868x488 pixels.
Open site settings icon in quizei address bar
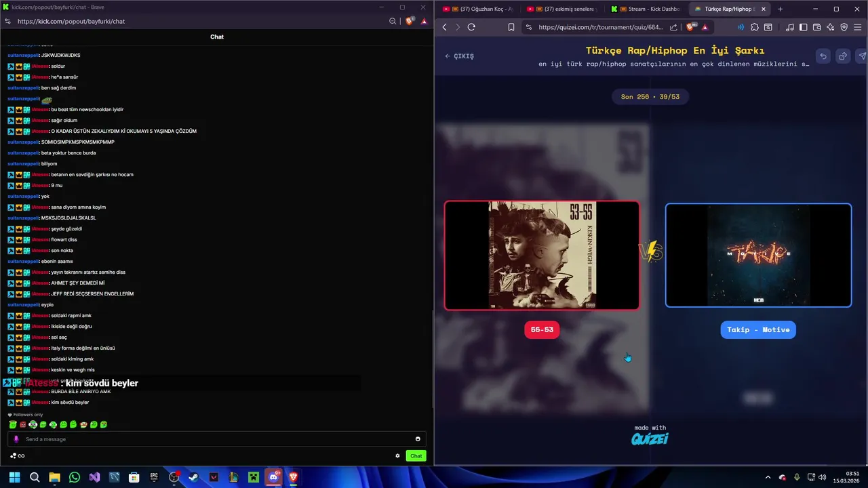530,27
